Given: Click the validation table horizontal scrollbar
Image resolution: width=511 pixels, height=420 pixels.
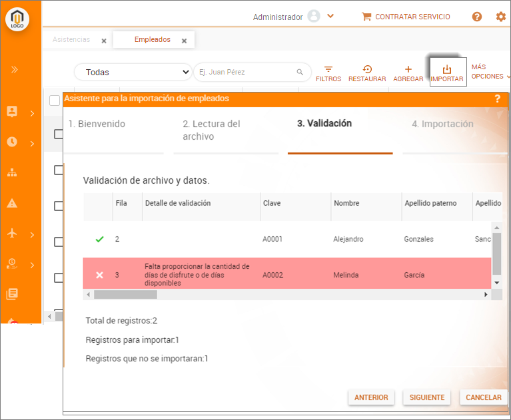Looking at the screenshot, I should (x=133, y=294).
